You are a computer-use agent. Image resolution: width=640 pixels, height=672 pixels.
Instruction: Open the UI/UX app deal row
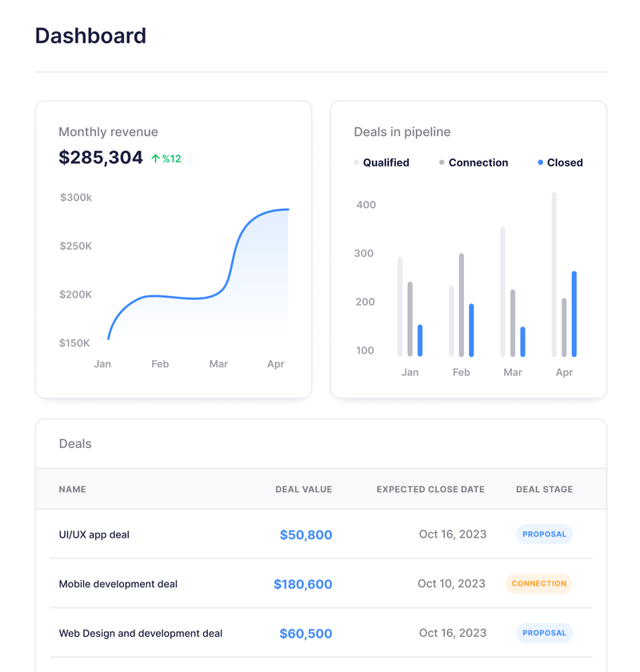pyautogui.click(x=321, y=534)
